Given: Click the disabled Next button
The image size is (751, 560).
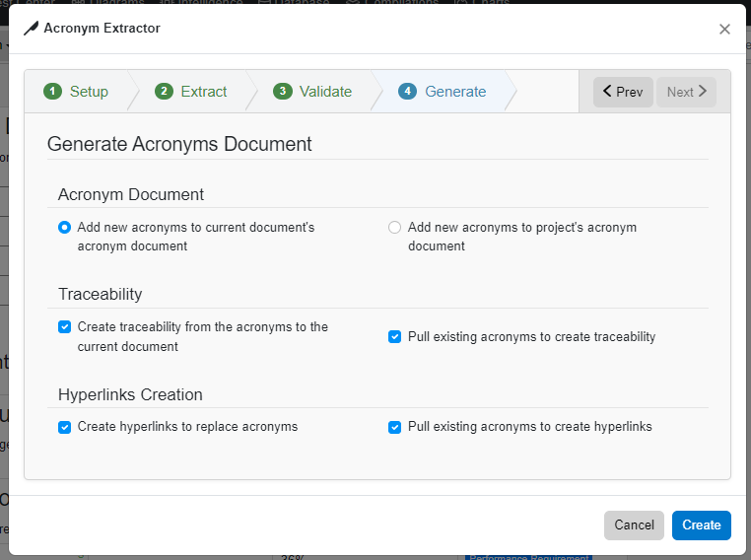Looking at the screenshot, I should coord(686,92).
